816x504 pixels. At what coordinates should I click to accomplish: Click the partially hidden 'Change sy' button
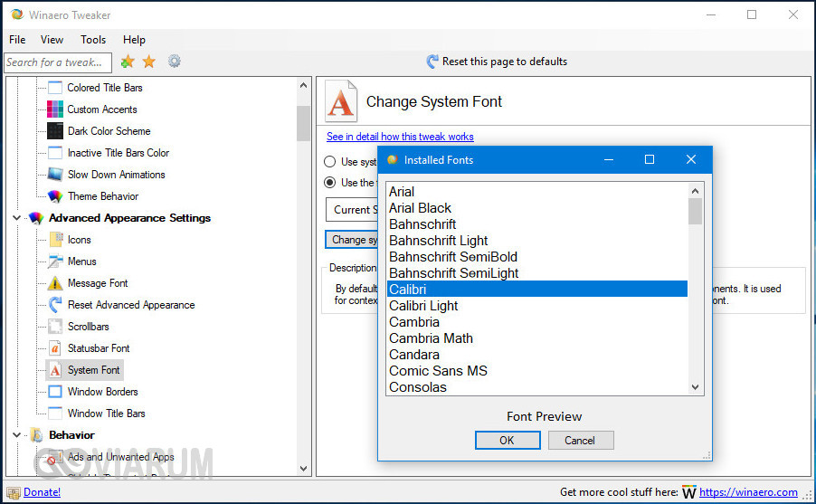click(x=352, y=240)
